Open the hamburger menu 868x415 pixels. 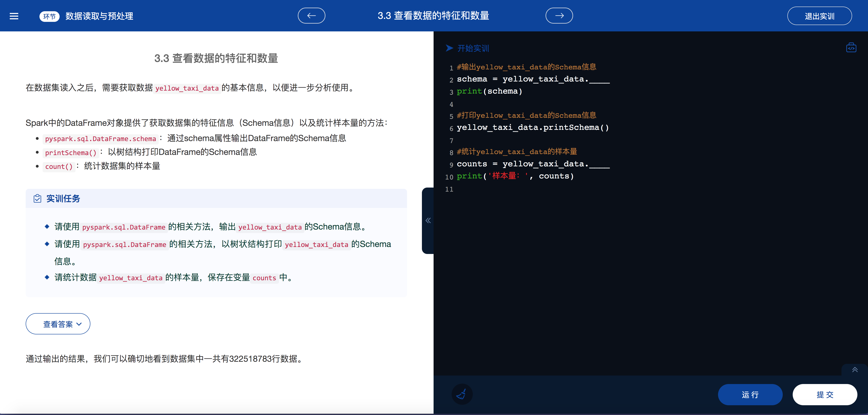(x=14, y=16)
